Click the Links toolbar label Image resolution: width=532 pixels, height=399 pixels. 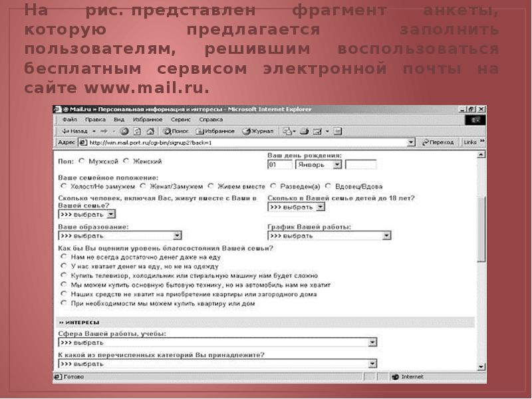(x=469, y=142)
